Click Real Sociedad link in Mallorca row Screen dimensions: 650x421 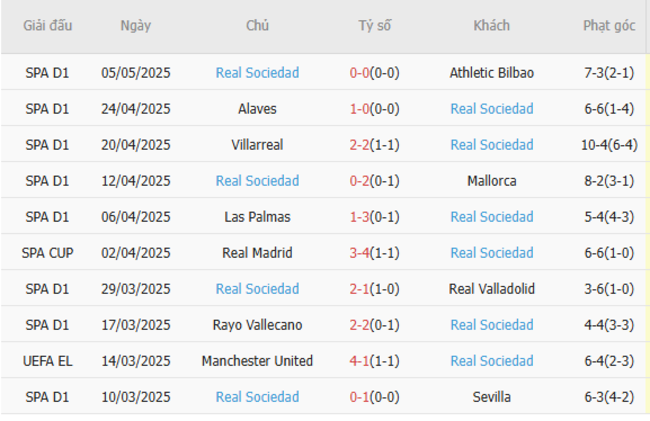257,181
